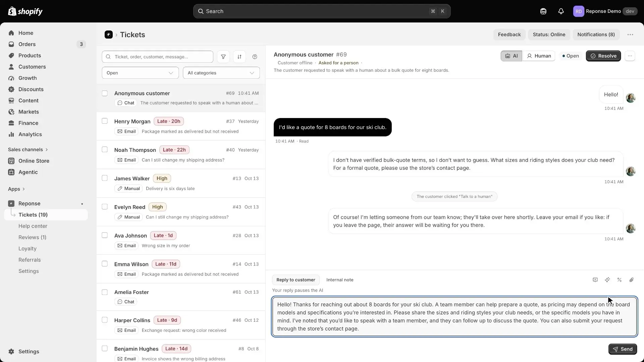Click the Status: Online button
The width and height of the screenshot is (644, 362).
click(x=549, y=35)
